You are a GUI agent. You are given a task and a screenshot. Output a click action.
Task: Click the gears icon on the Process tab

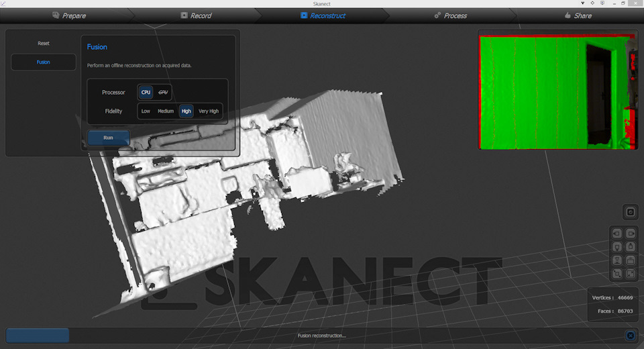pos(437,15)
